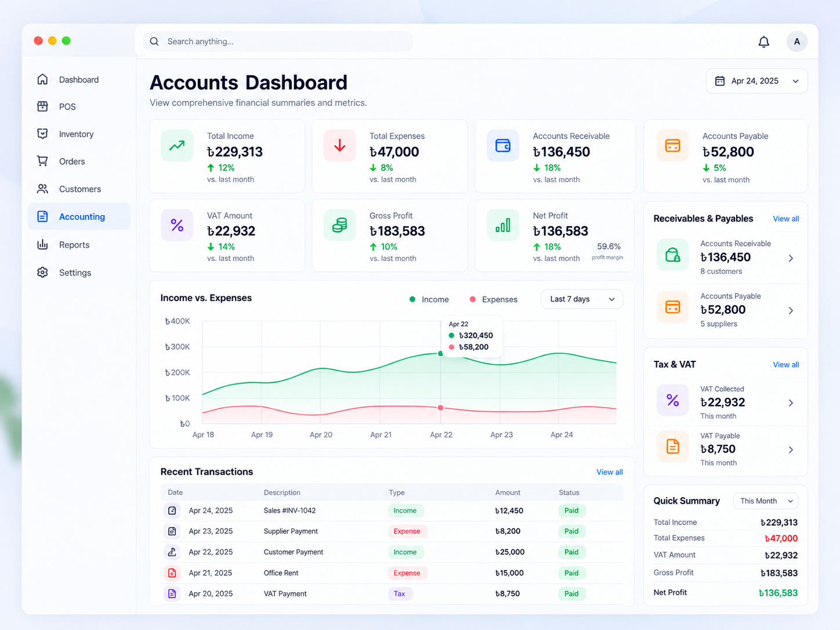Viewport: 840px width, 630px height.
Task: Click the Supplier Payment description
Action: coord(291,531)
